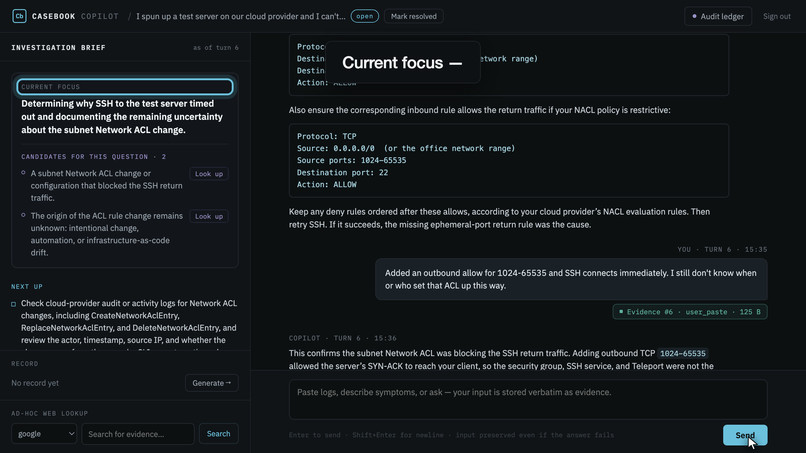Click the open status badge
The image size is (806, 453).
tap(364, 16)
